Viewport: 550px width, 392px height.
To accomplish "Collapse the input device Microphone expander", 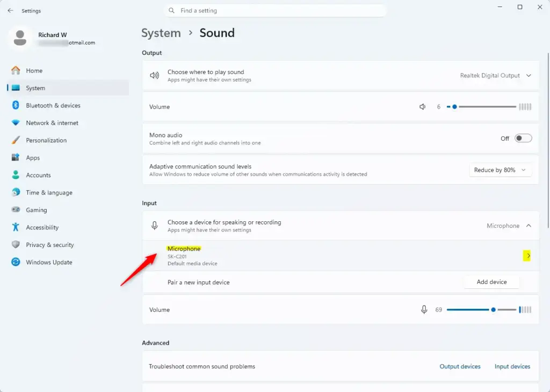I will click(529, 226).
